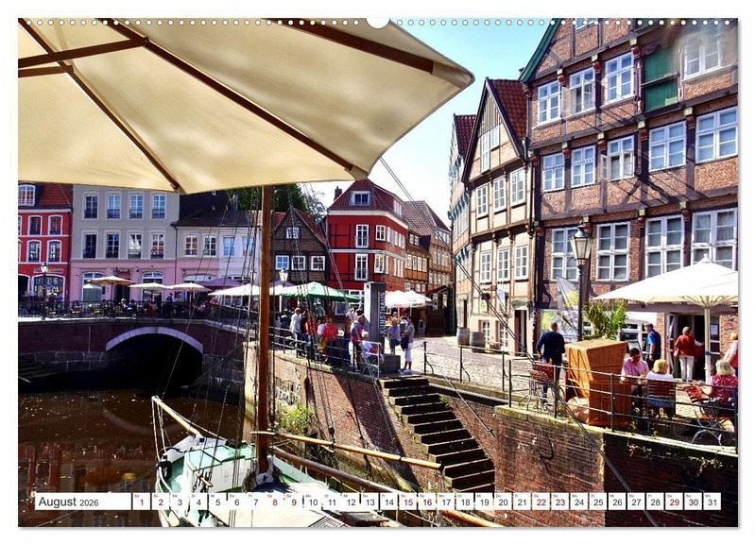Select date 4 in the calendar strip
This screenshot has height=545, width=756.
click(198, 502)
